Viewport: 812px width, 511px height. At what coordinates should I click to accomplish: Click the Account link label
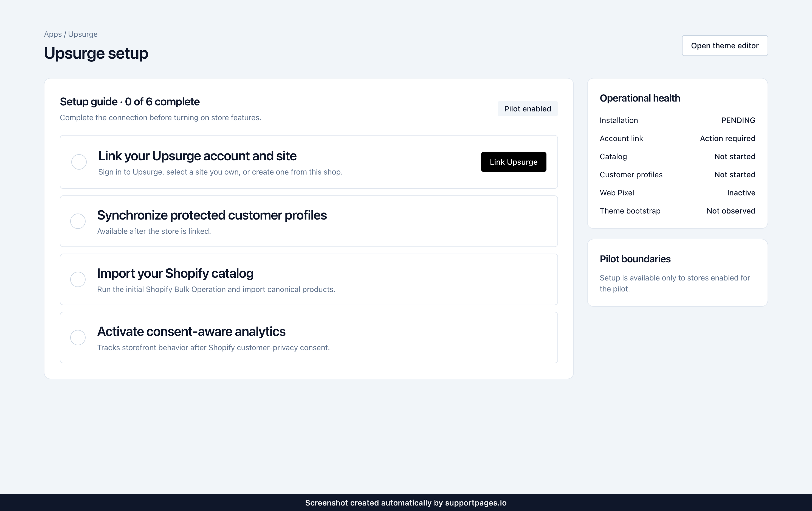[x=621, y=139]
